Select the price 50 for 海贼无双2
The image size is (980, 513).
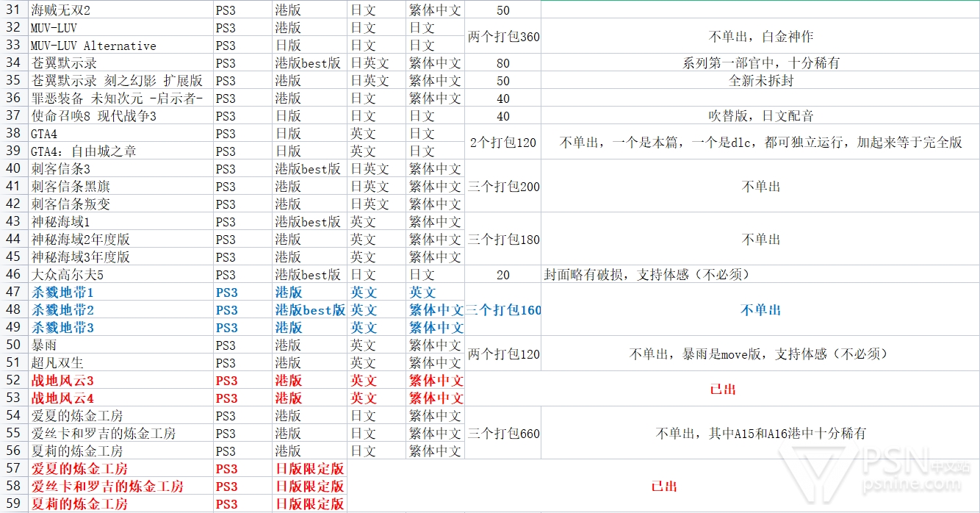[503, 10]
